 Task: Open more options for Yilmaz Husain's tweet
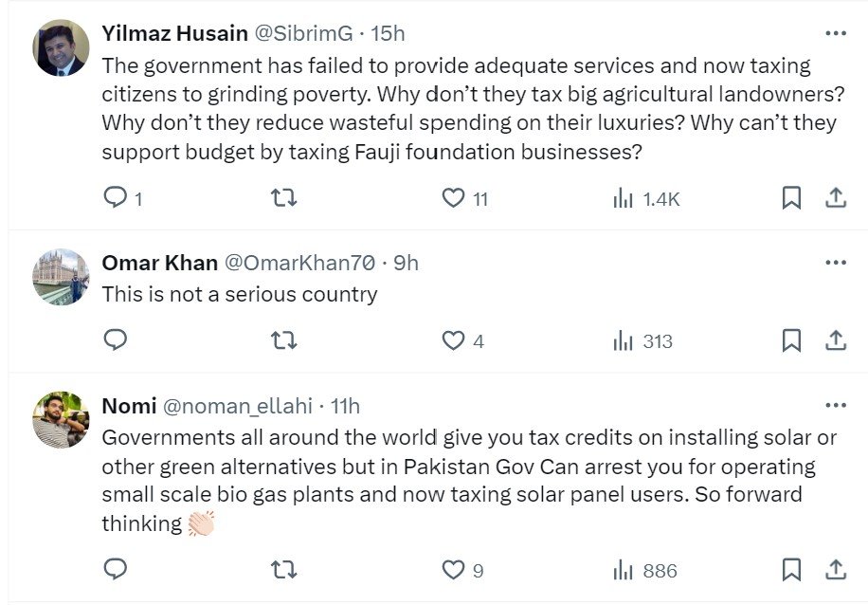point(835,33)
